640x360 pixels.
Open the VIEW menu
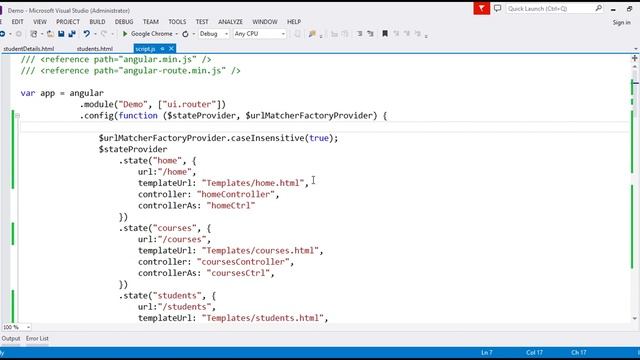tap(40, 22)
